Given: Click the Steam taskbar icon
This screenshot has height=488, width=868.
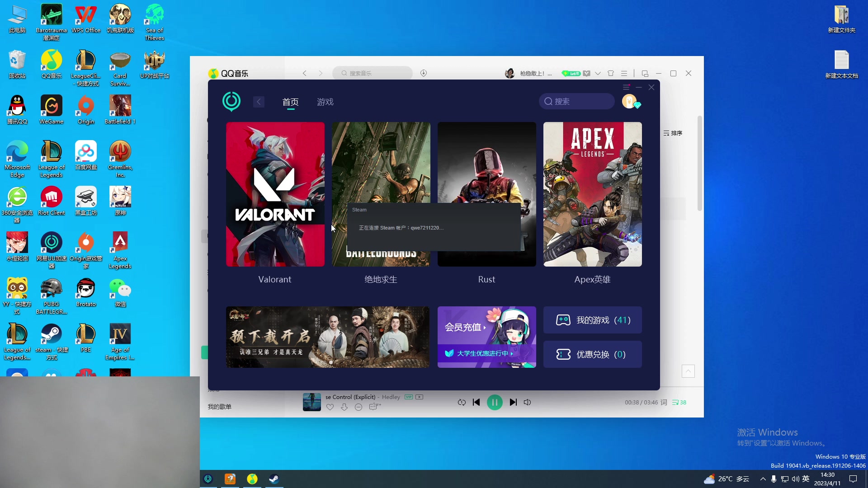Looking at the screenshot, I should point(274,479).
